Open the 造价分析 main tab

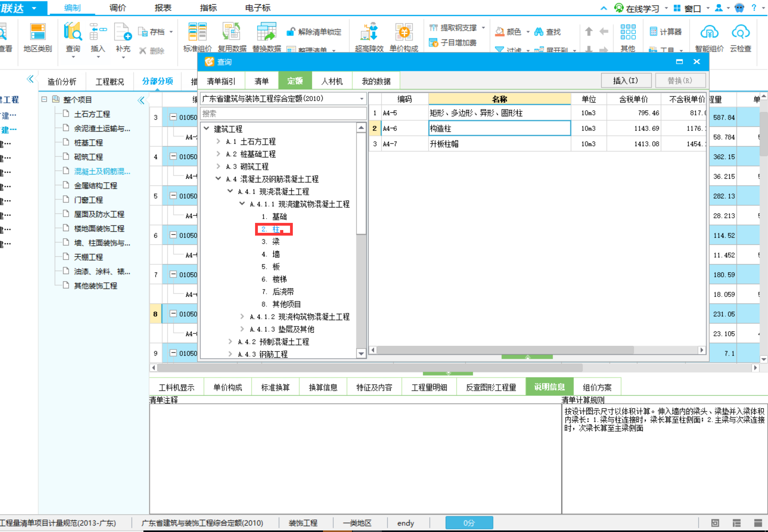(x=62, y=82)
